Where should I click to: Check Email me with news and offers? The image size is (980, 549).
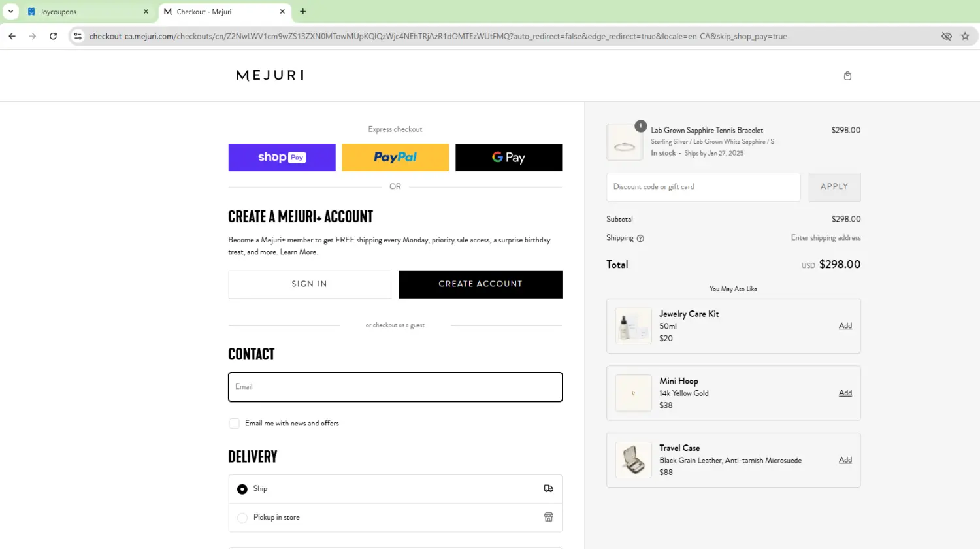234,424
